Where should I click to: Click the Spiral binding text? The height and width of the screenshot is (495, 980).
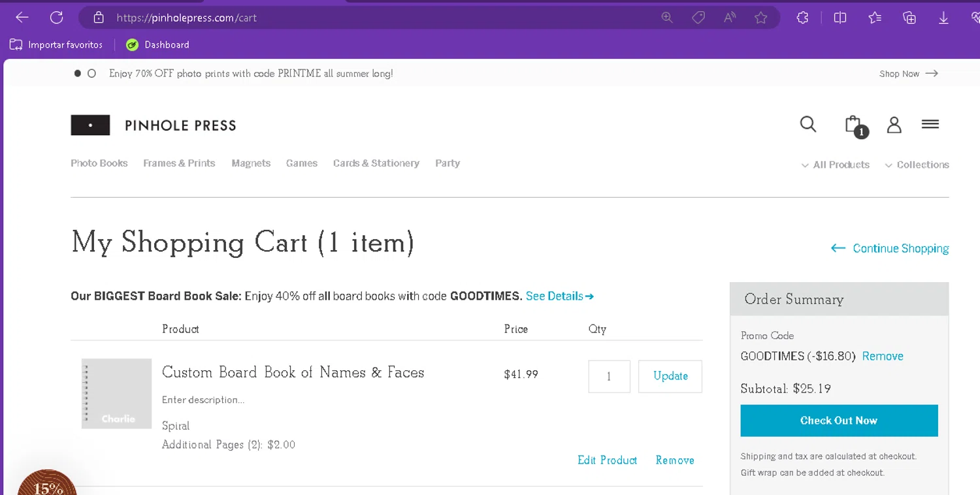pyautogui.click(x=176, y=426)
